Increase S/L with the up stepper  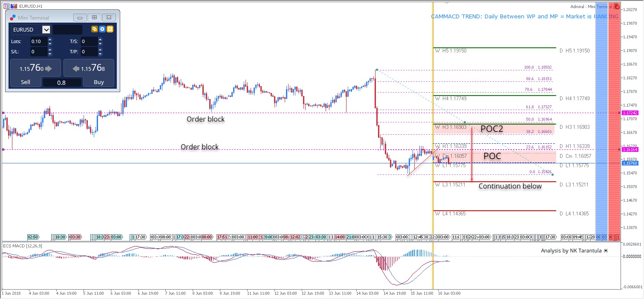(x=50, y=50)
